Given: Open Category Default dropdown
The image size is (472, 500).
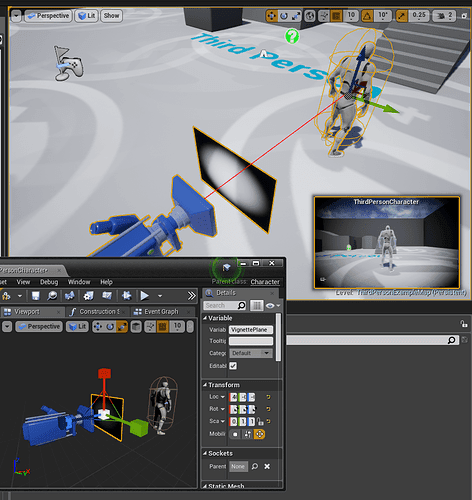Looking at the screenshot, I should point(251,353).
